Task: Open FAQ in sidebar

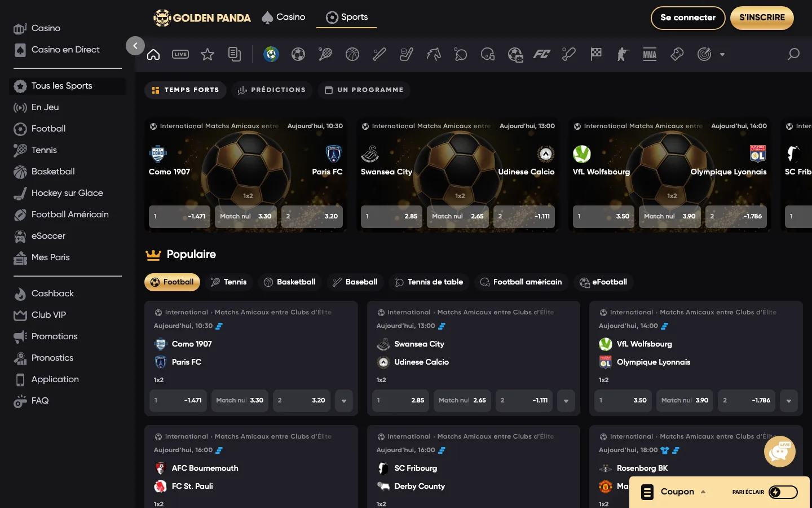Action: (x=68, y=401)
